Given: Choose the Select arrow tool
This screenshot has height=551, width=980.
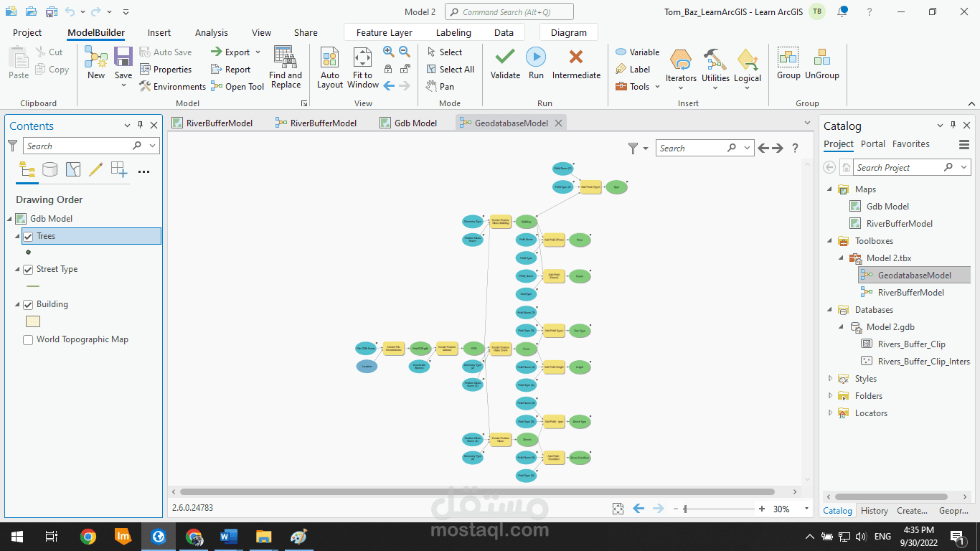Looking at the screenshot, I should coord(444,52).
